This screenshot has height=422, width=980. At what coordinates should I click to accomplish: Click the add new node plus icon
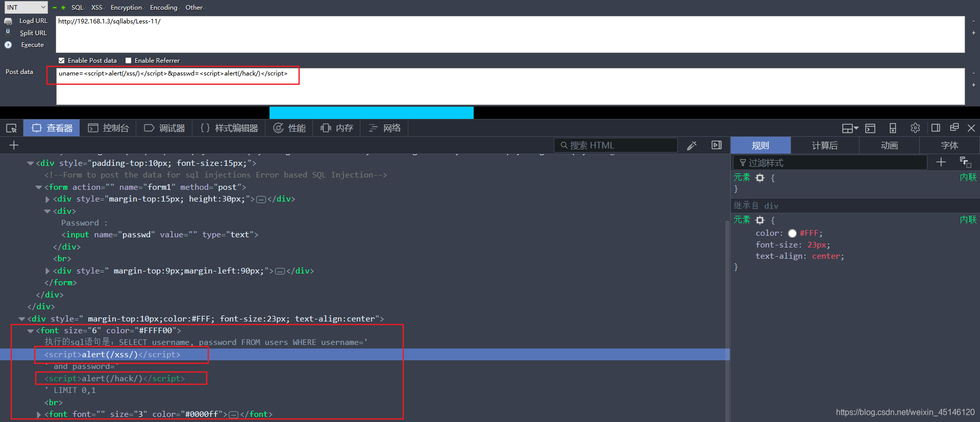coord(14,145)
